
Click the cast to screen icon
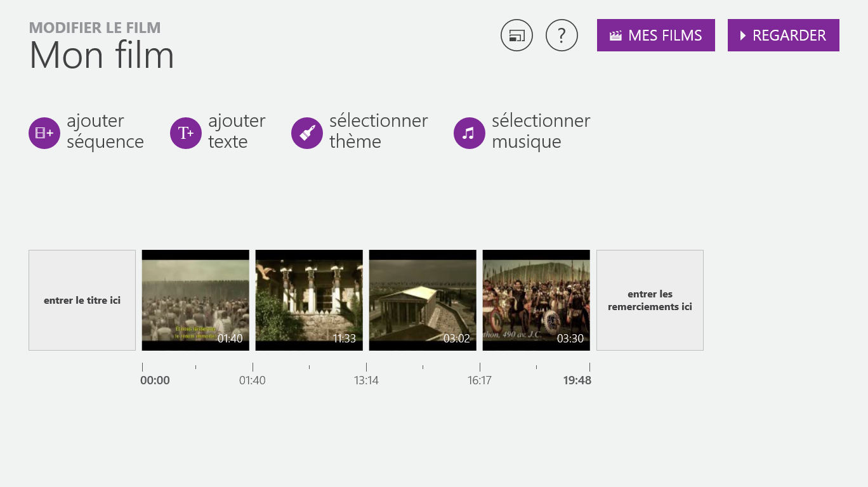click(x=516, y=36)
